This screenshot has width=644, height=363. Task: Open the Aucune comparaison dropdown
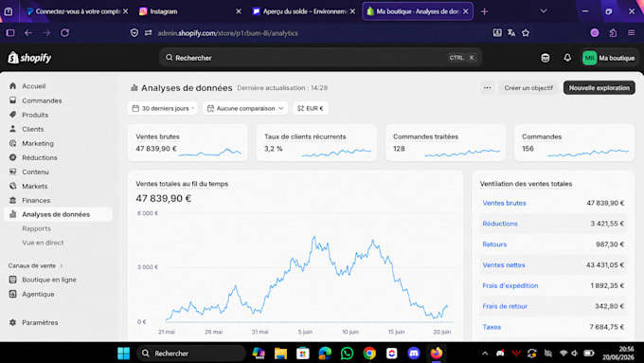245,108
